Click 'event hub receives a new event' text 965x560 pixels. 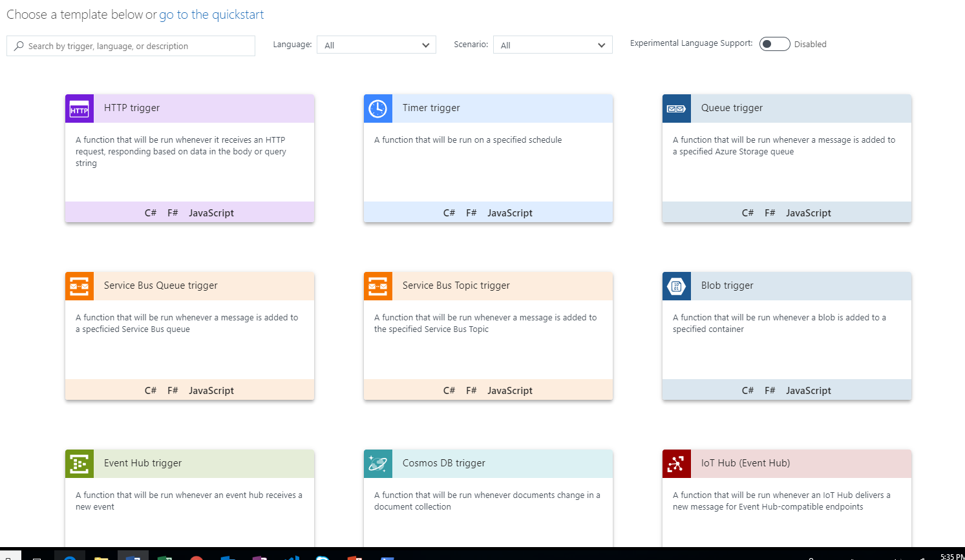pyautogui.click(x=189, y=501)
